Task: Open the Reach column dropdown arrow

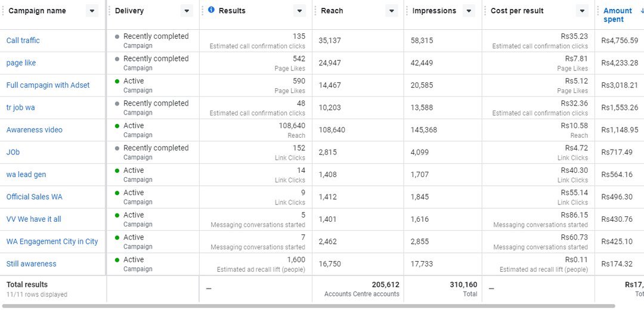Action: coord(391,11)
